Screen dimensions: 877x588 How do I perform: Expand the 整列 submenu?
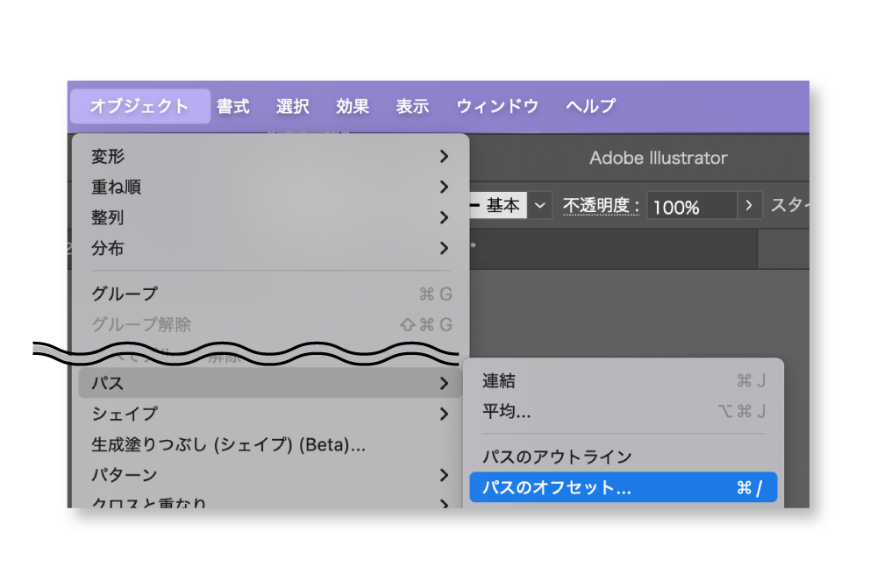click(x=271, y=217)
